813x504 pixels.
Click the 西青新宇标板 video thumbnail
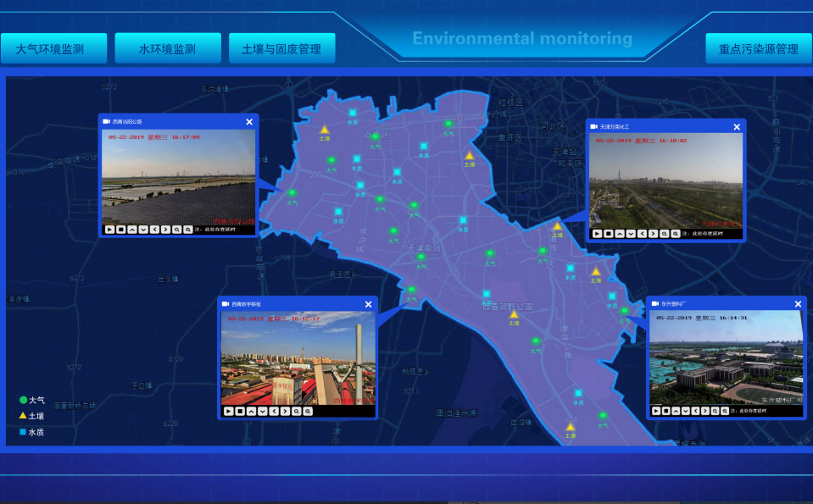coord(298,357)
